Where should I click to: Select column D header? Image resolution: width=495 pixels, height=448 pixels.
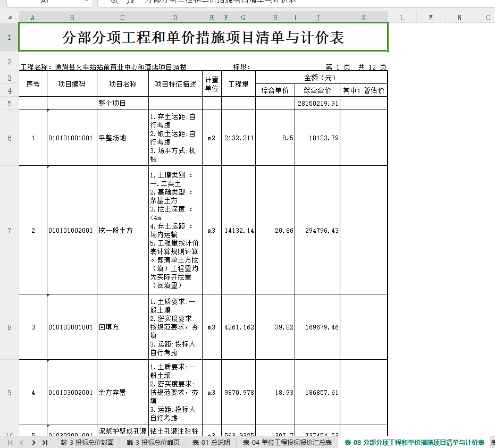pos(175,18)
